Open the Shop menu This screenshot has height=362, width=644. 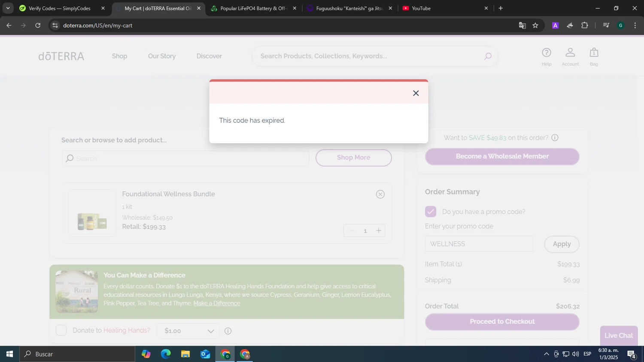(x=119, y=56)
